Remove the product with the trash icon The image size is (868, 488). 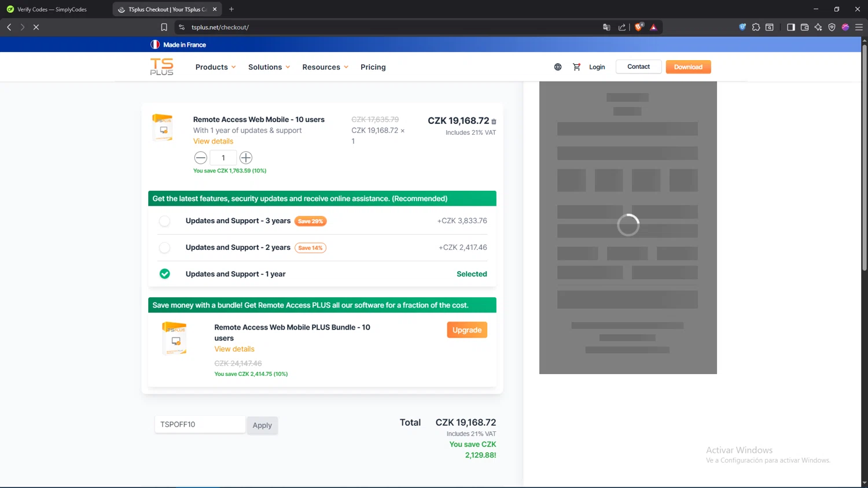click(494, 121)
